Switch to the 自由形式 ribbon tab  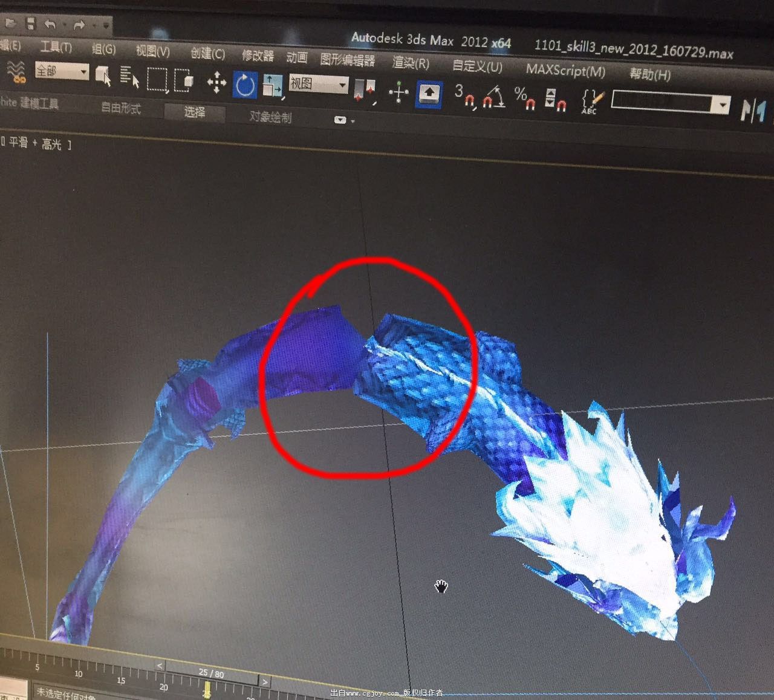click(x=121, y=108)
